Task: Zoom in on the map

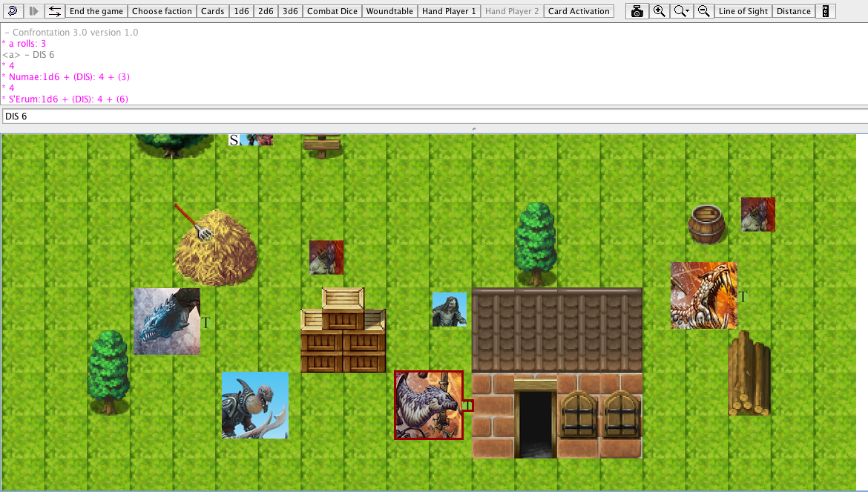Action: (x=658, y=11)
